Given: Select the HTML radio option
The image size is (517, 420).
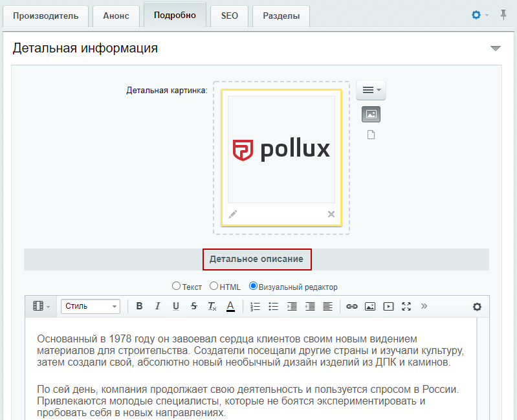Looking at the screenshot, I should tap(214, 286).
